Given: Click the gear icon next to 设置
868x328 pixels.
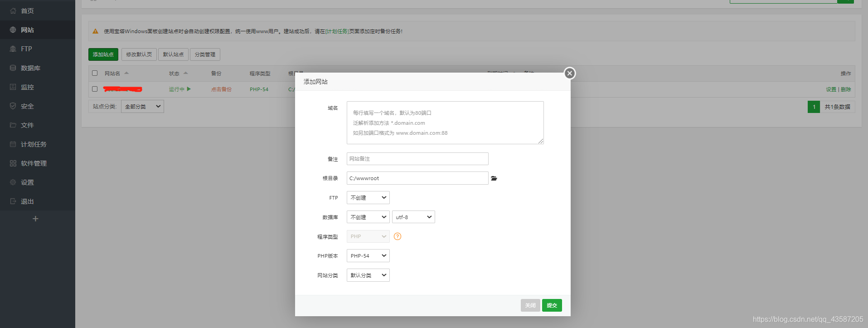Looking at the screenshot, I should click(13, 182).
